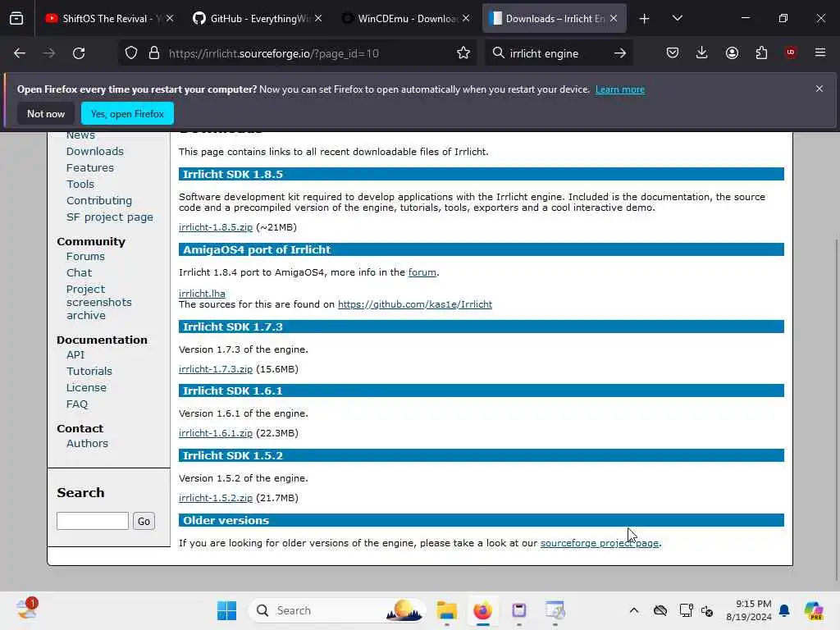Expand the list all tabs chevron
The height and width of the screenshot is (630, 840).
(x=677, y=19)
